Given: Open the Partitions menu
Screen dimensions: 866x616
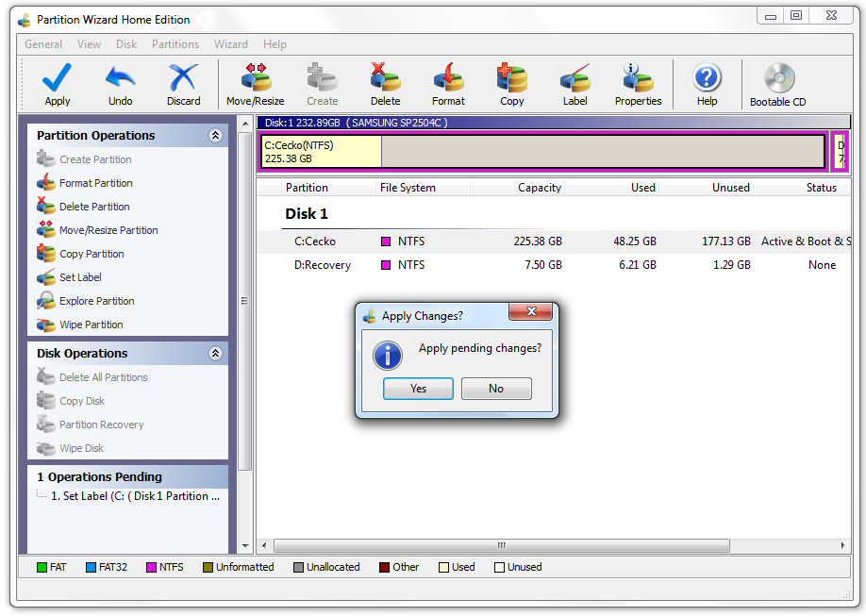Looking at the screenshot, I should tap(175, 44).
